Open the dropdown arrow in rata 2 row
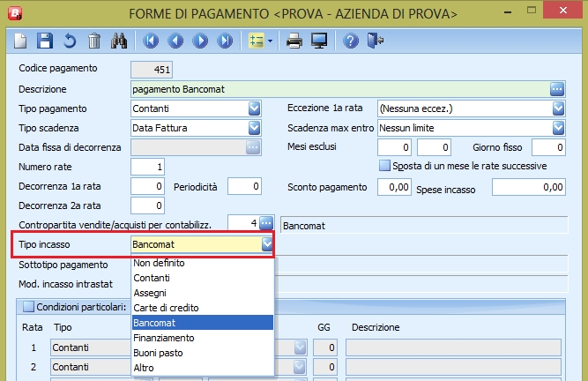 pos(299,367)
